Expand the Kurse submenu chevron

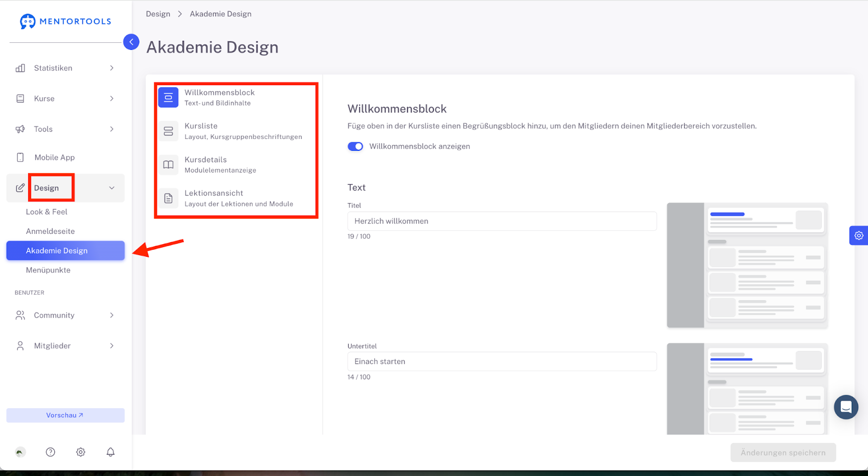click(112, 99)
